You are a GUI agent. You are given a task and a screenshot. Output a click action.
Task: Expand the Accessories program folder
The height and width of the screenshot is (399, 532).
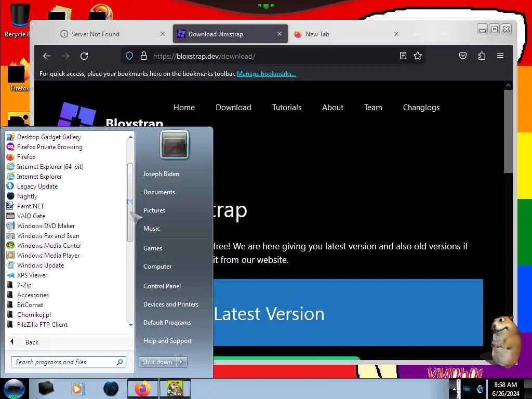pos(66,295)
